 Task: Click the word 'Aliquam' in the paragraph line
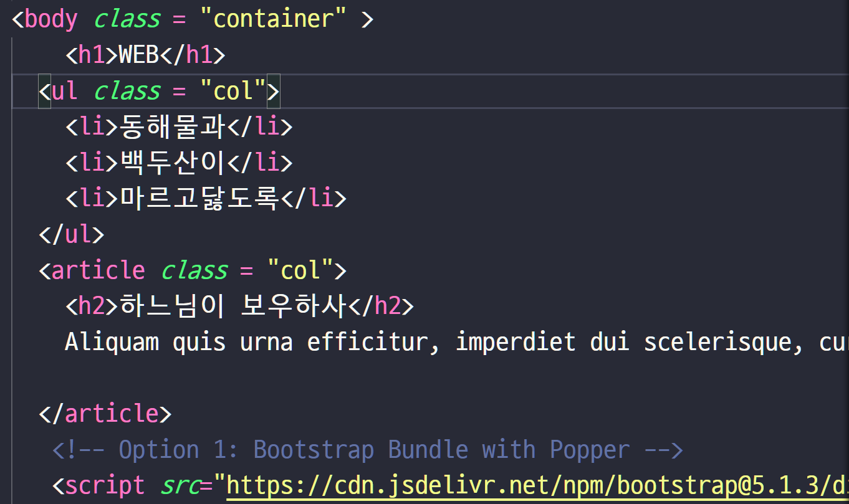pos(112,342)
